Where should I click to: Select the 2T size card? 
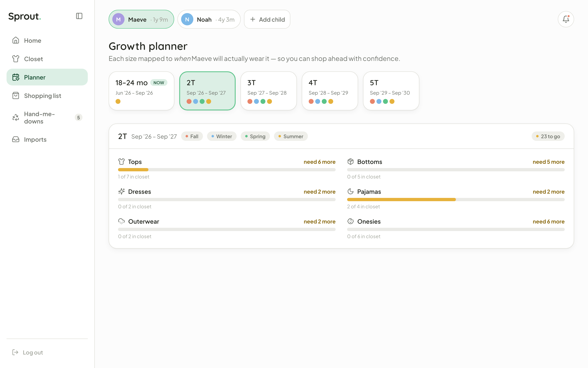[207, 91]
